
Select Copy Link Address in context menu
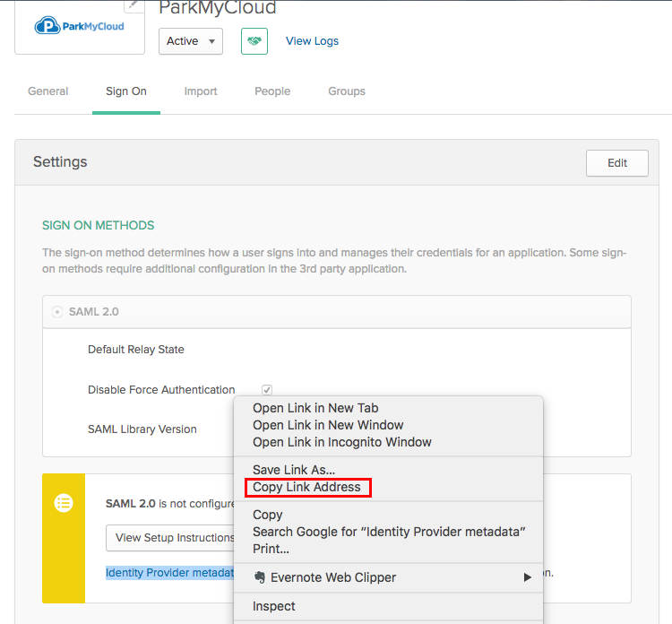pyautogui.click(x=306, y=487)
